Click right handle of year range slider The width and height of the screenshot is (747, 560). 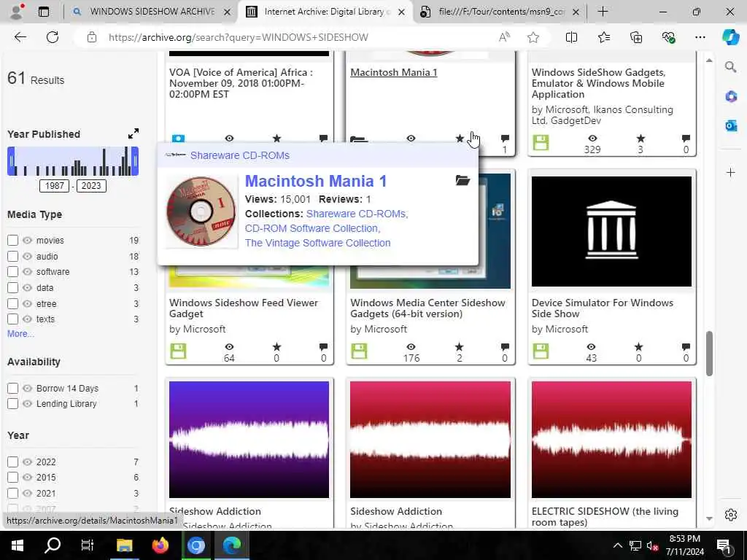click(135, 161)
